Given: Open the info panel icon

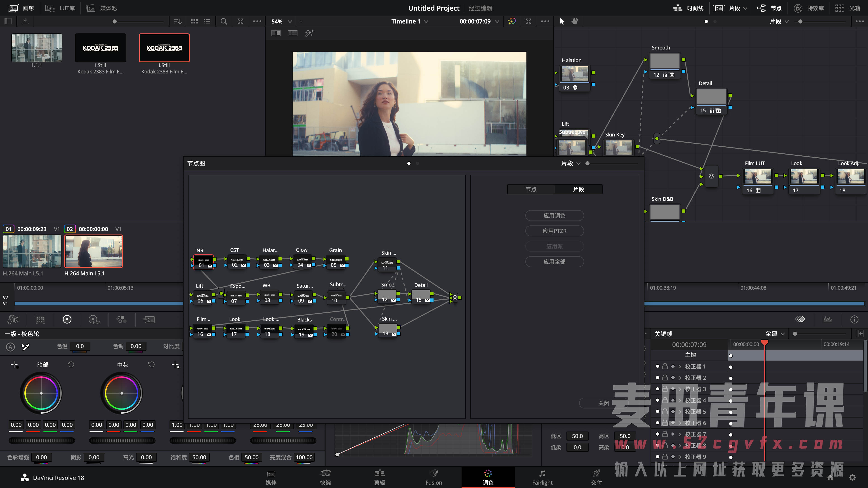Looking at the screenshot, I should (x=854, y=319).
